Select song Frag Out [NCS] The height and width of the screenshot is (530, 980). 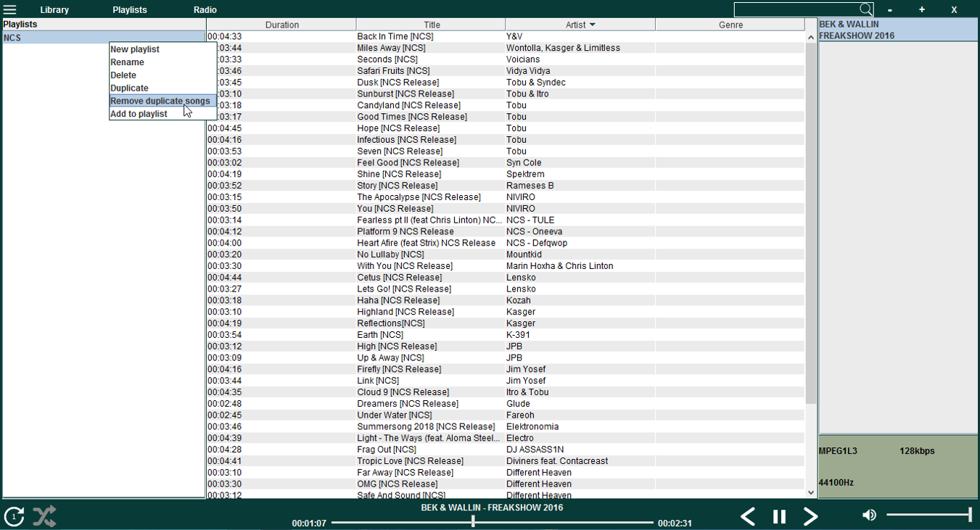(x=386, y=450)
